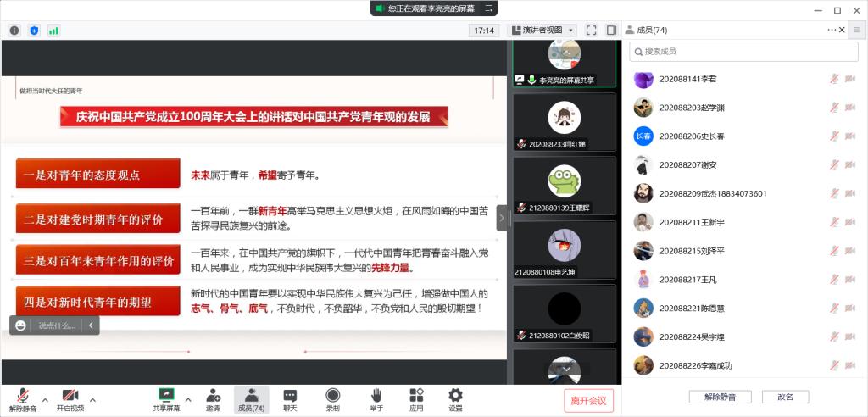Screen dimensions: 868x417
Task: Click the red 离开会议 leave button
Action: pos(589,400)
